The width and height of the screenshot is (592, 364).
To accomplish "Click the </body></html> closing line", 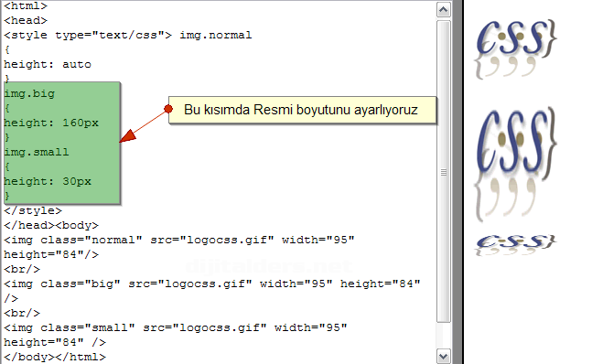I will point(55,357).
